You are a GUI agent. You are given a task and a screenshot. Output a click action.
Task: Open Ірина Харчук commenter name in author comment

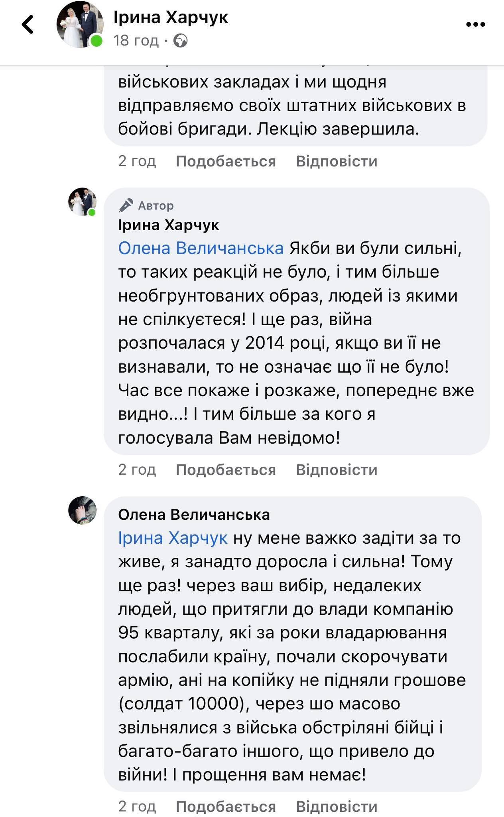click(169, 225)
